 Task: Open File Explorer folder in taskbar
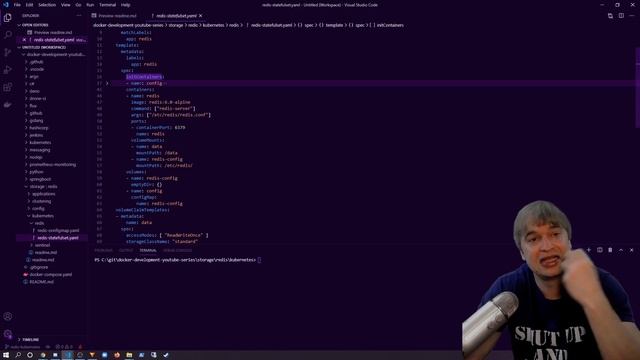point(129,355)
